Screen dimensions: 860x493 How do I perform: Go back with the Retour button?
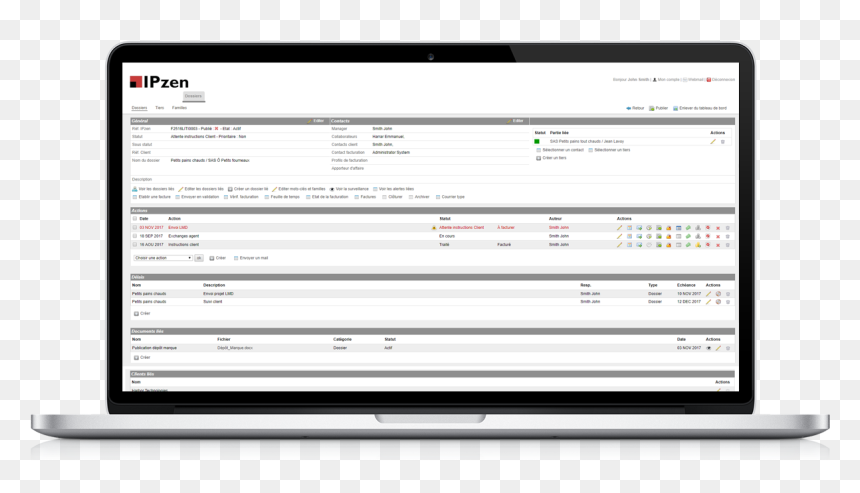[635, 108]
